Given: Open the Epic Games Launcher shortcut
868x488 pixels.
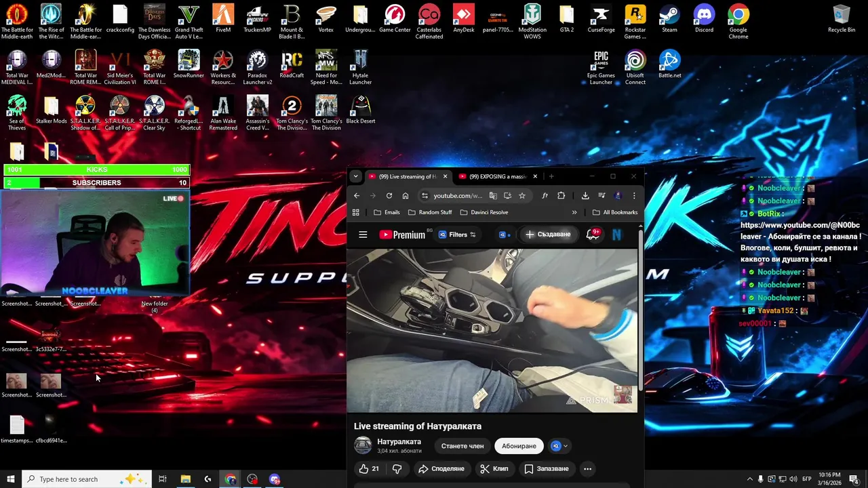Looking at the screenshot, I should (601, 68).
